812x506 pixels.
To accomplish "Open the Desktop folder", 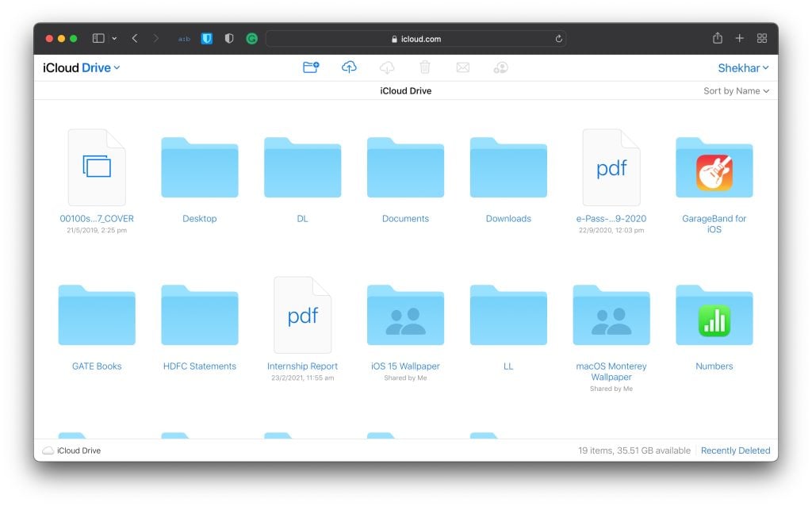I will tap(199, 168).
